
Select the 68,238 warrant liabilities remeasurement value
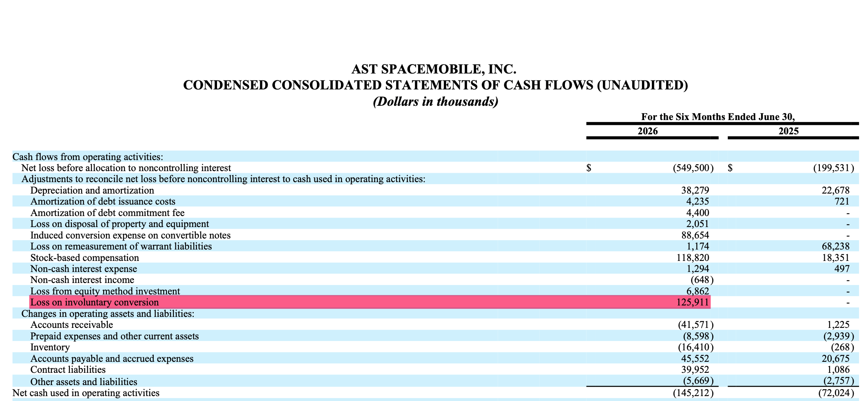point(836,246)
